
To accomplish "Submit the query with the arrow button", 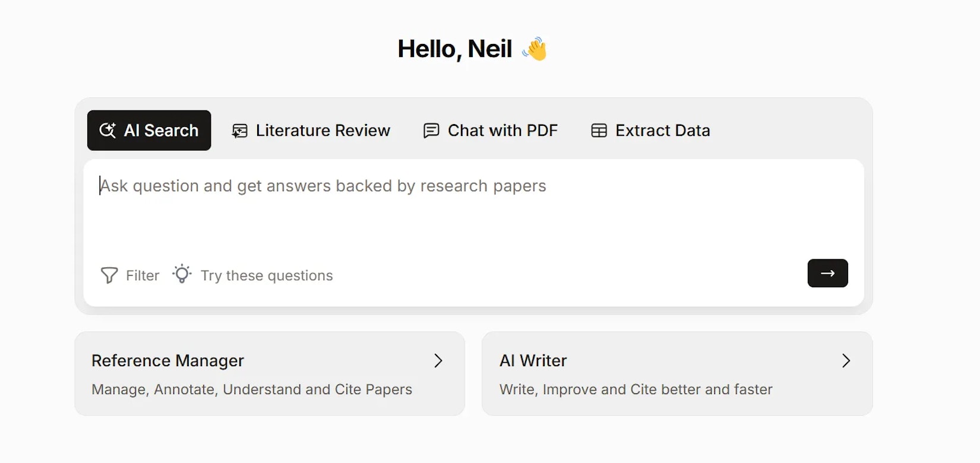I will click(827, 273).
